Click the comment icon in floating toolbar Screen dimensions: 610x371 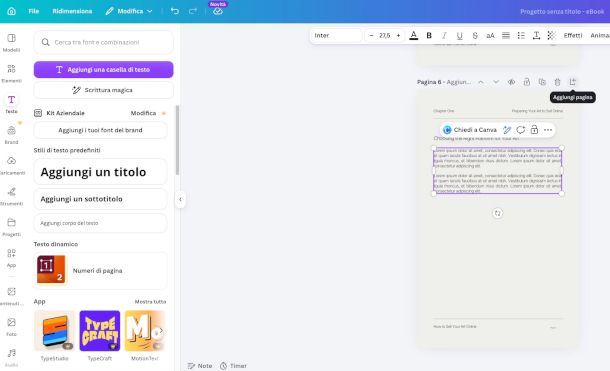[521, 130]
